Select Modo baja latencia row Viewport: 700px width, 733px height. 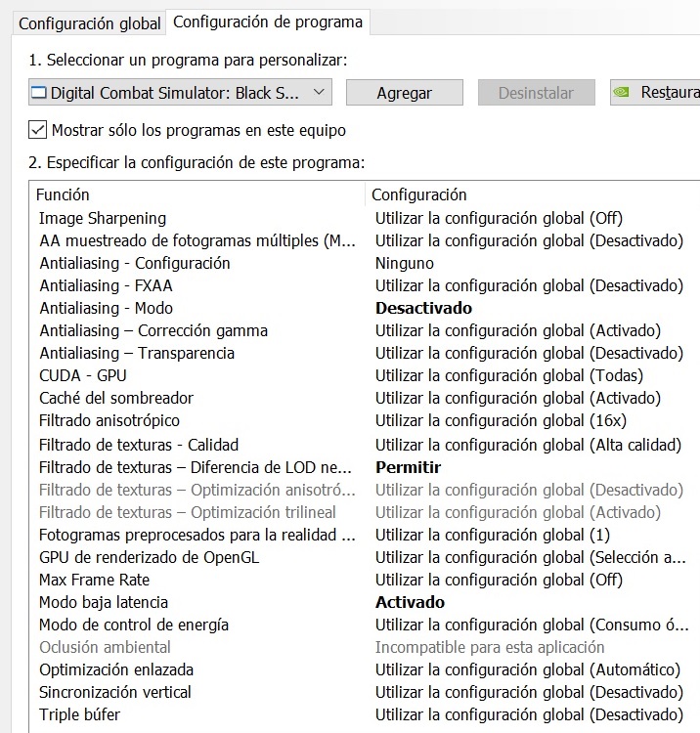tap(365, 602)
